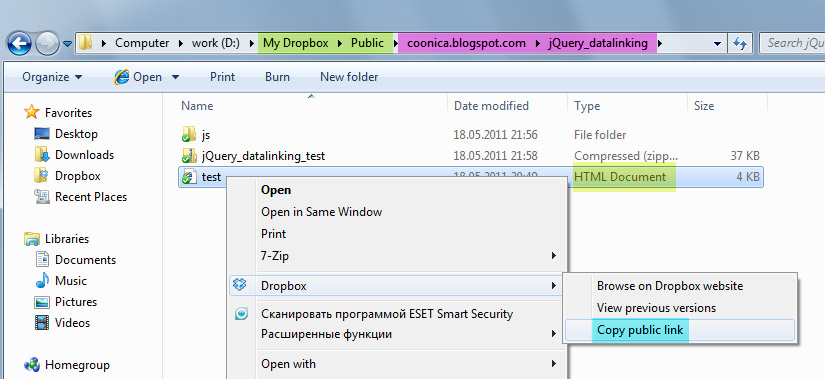Click the js folder name
This screenshot has width=825, height=379.
206,135
